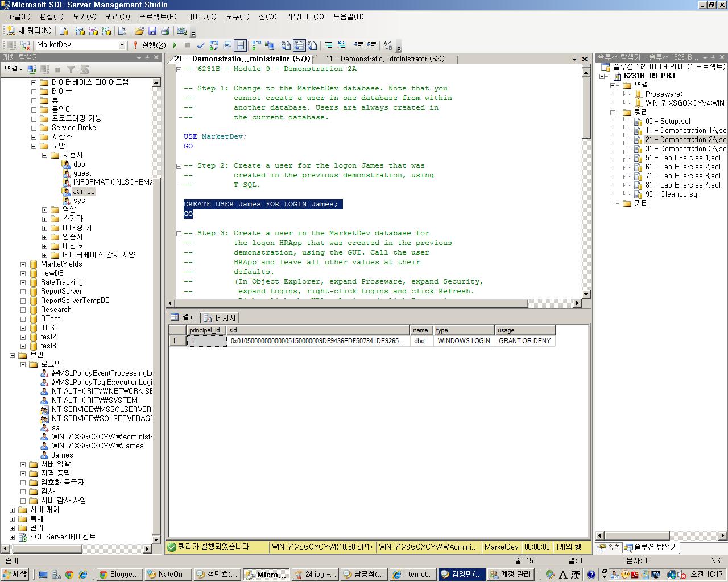Toggle the results pane toolbar button

[241, 45]
